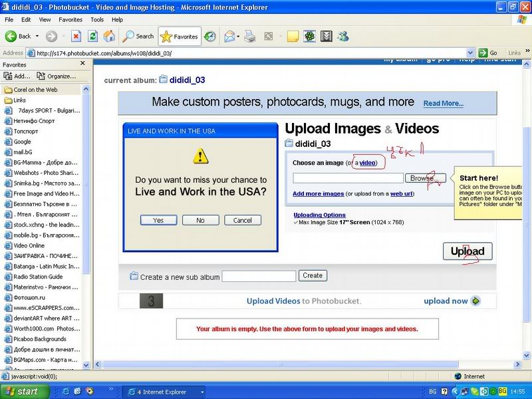532x399 pixels.
Task: Click the new sub album name field
Action: click(x=259, y=276)
